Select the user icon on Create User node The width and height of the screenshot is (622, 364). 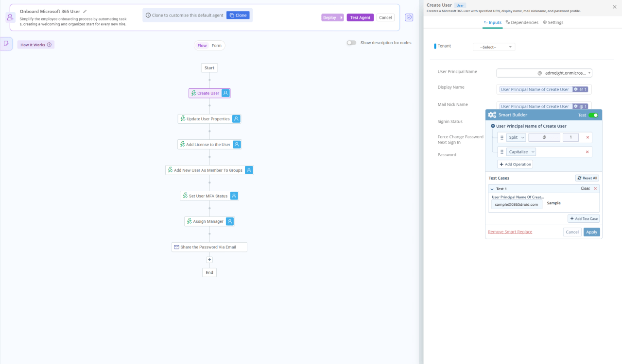coord(225,93)
